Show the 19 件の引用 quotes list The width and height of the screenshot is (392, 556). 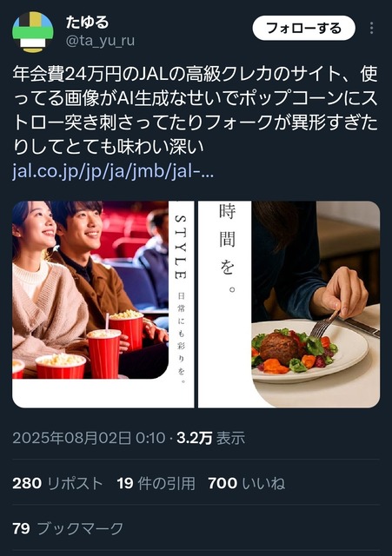(156, 483)
